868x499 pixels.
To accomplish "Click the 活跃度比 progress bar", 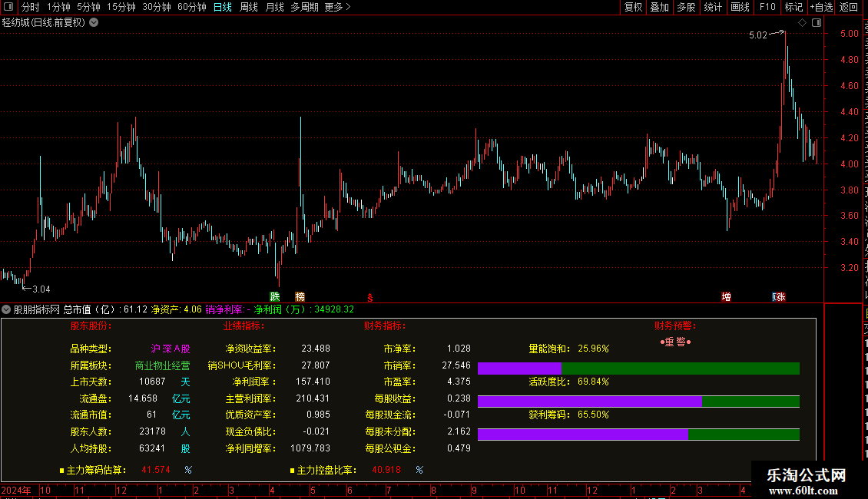I will 638,401.
